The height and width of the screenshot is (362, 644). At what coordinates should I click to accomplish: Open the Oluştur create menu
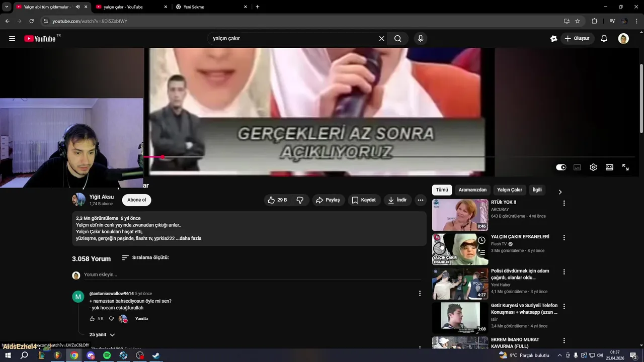pyautogui.click(x=577, y=39)
